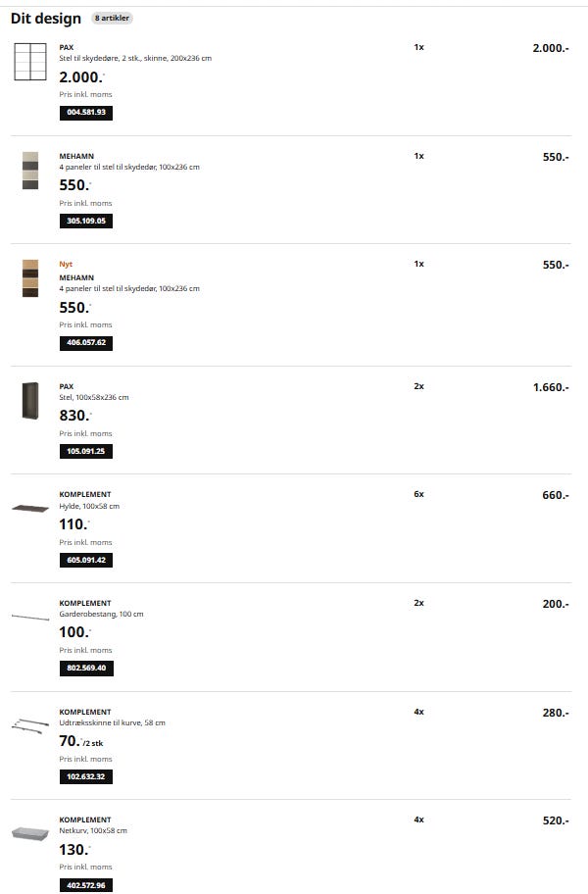Click the wire basket product image
Image resolution: width=588 pixels, height=894 pixels.
click(x=30, y=833)
